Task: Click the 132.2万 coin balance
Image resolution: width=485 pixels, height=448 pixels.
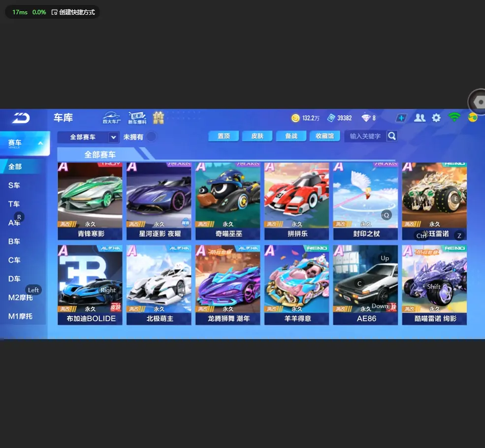Action: pyautogui.click(x=311, y=118)
